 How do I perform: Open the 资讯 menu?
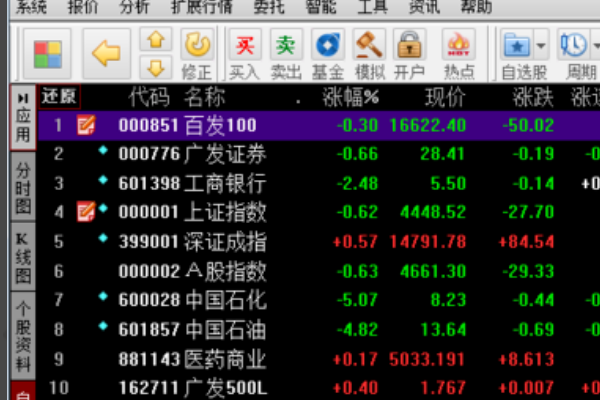424,7
